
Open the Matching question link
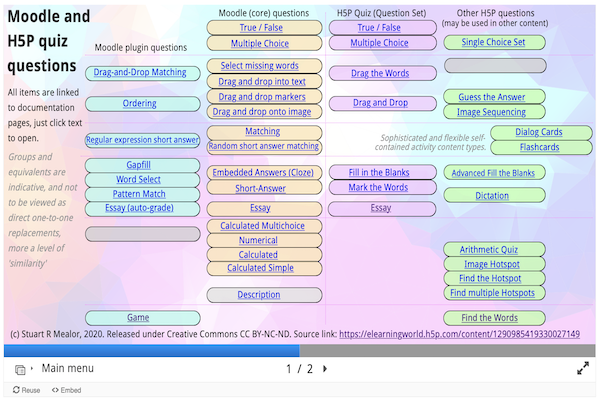(x=262, y=131)
